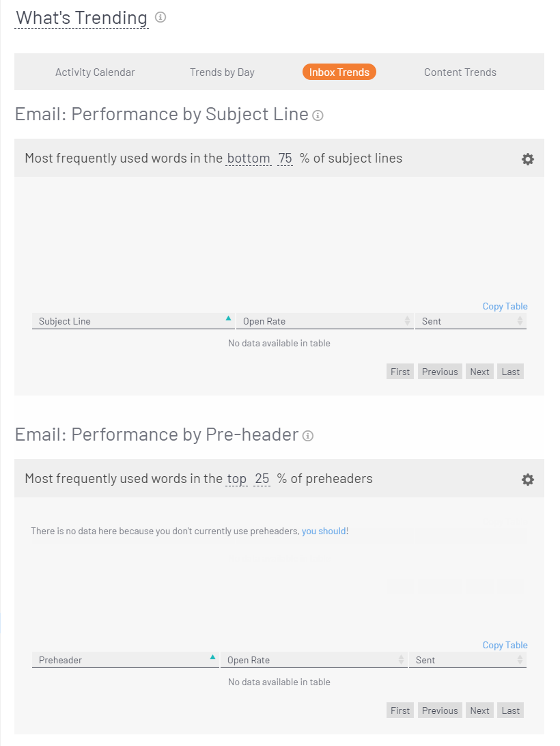Change the 'bottom' selector for subject lines
The image size is (560, 746).
[x=249, y=158]
